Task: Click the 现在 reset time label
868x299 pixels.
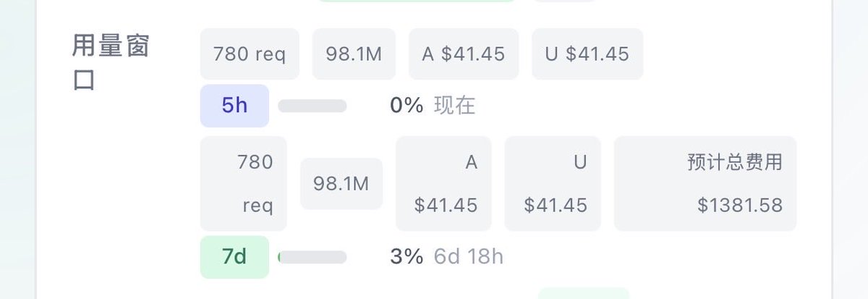Action: click(455, 106)
